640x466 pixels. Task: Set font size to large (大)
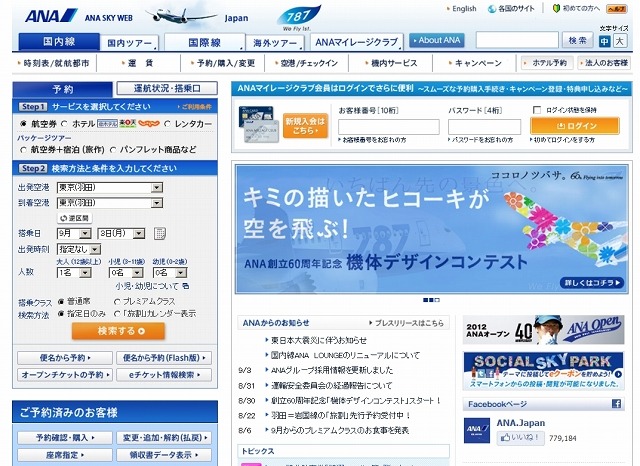(620, 41)
